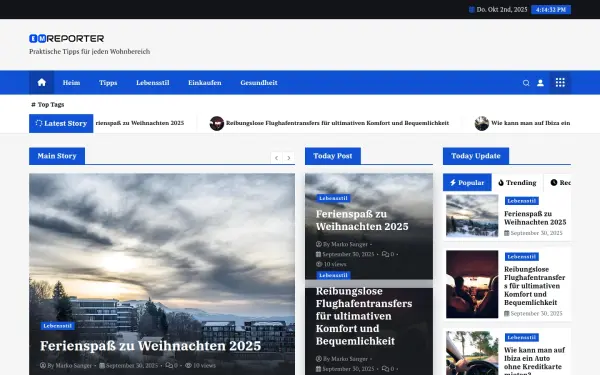
Task: Open Marko Sanger author link in first Today Post
Action: tap(346, 244)
